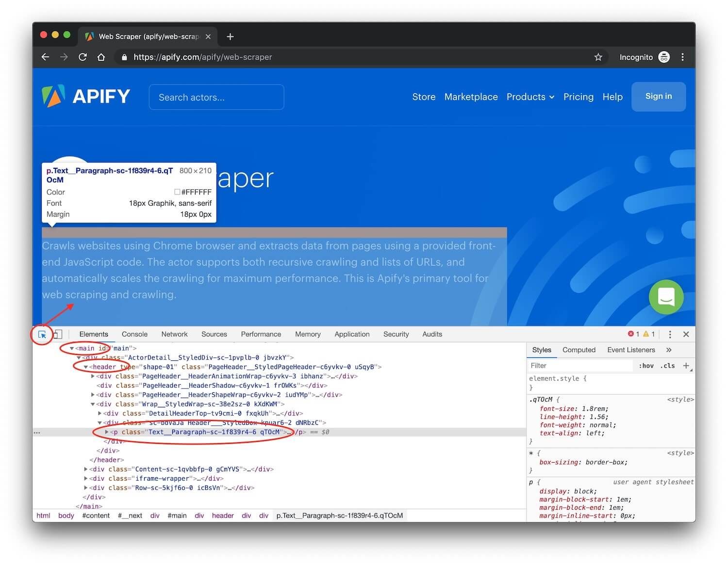The width and height of the screenshot is (728, 565).
Task: Click the Styles Filter field
Action: (x=580, y=366)
